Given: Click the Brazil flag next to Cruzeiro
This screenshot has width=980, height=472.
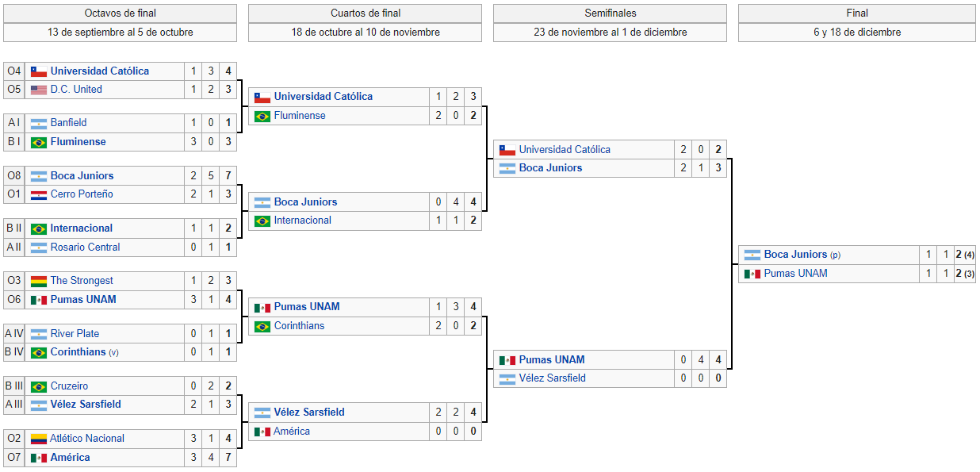Looking at the screenshot, I should [38, 386].
